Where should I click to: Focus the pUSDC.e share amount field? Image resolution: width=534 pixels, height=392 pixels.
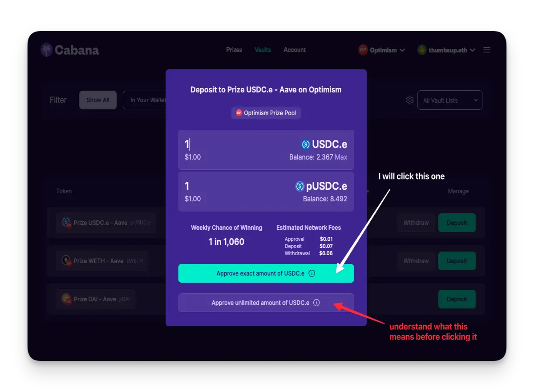pyautogui.click(x=266, y=192)
